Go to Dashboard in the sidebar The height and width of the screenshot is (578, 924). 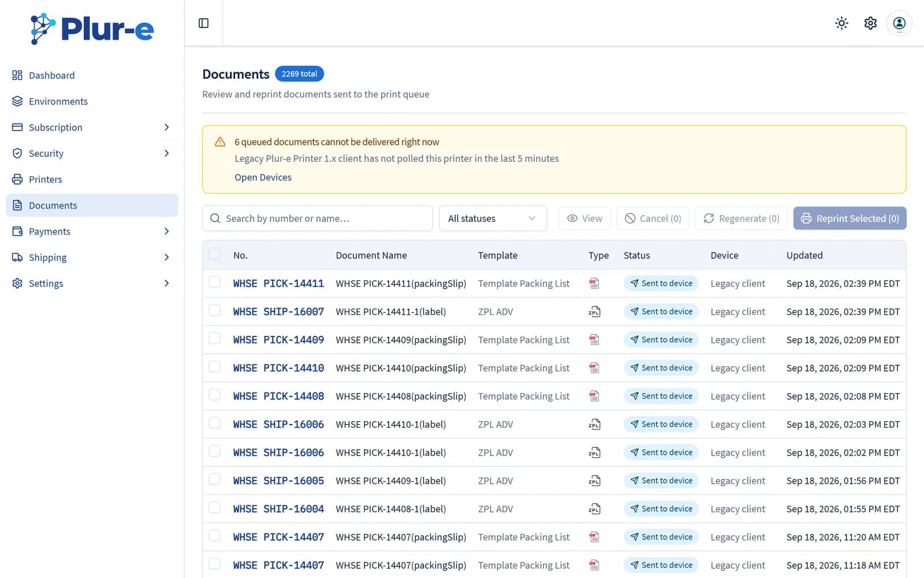pos(92,75)
